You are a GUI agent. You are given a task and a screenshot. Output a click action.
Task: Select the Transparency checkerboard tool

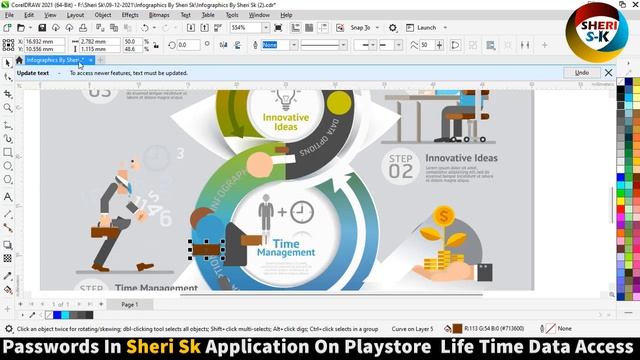7,258
